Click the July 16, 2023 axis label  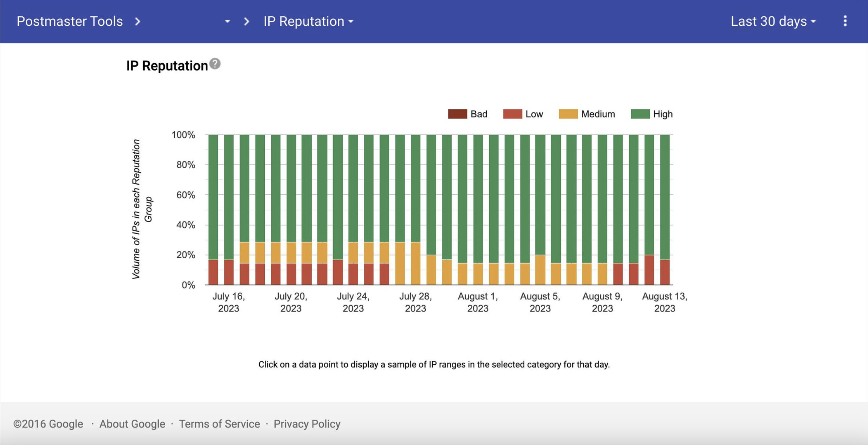[229, 302]
